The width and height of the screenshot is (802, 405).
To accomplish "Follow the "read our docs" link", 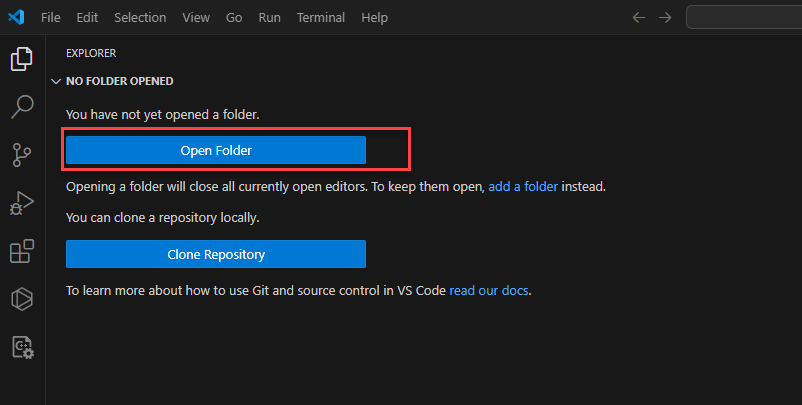I will click(x=489, y=291).
